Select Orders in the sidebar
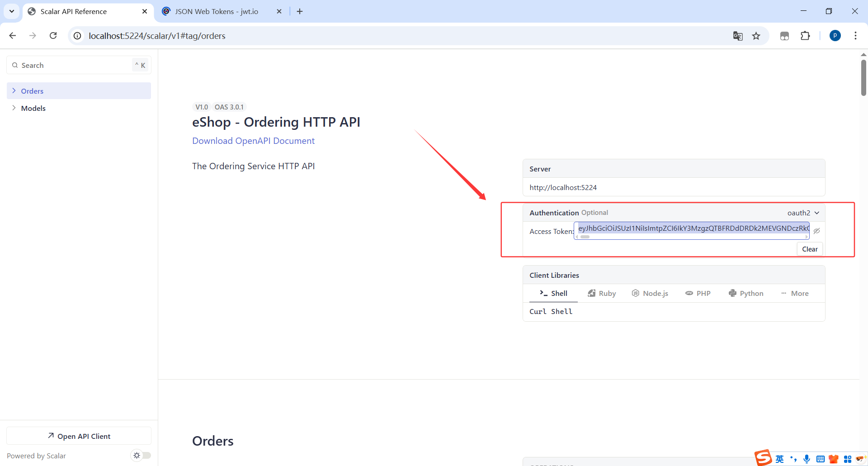 (79, 91)
